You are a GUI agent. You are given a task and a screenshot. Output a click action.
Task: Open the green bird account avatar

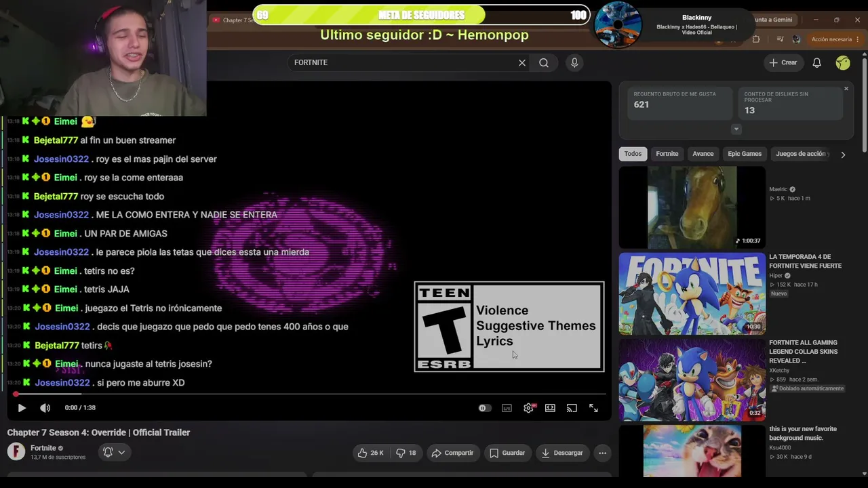(x=843, y=62)
